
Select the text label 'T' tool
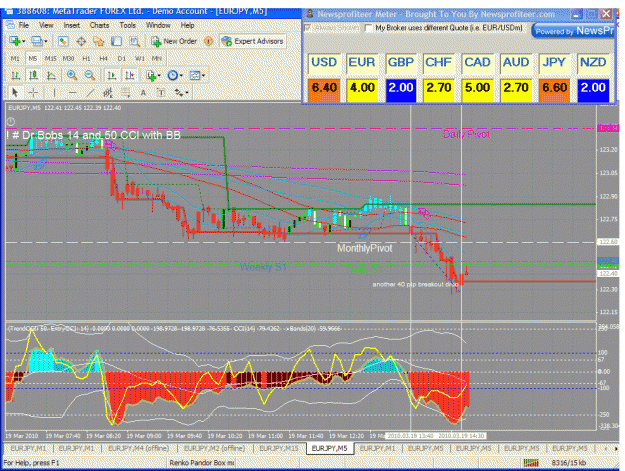(161, 93)
